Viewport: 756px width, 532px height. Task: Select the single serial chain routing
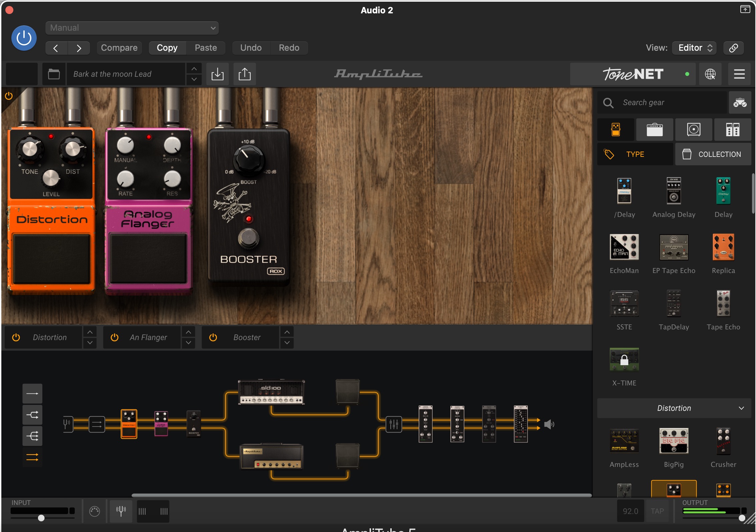pos(32,393)
